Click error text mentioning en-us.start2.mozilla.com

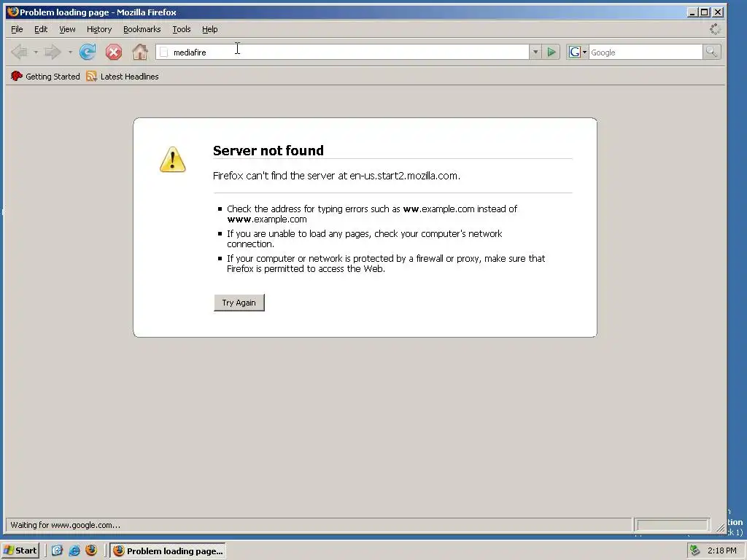pyautogui.click(x=336, y=176)
